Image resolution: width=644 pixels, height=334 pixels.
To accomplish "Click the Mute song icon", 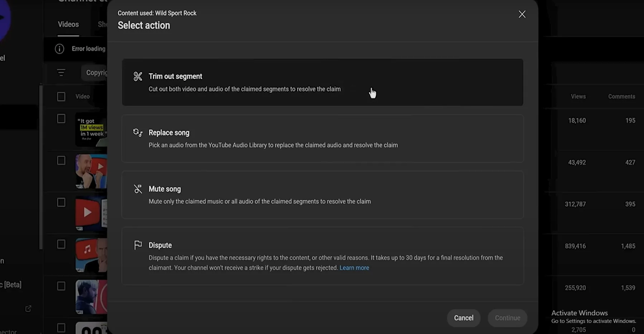I will tap(138, 189).
